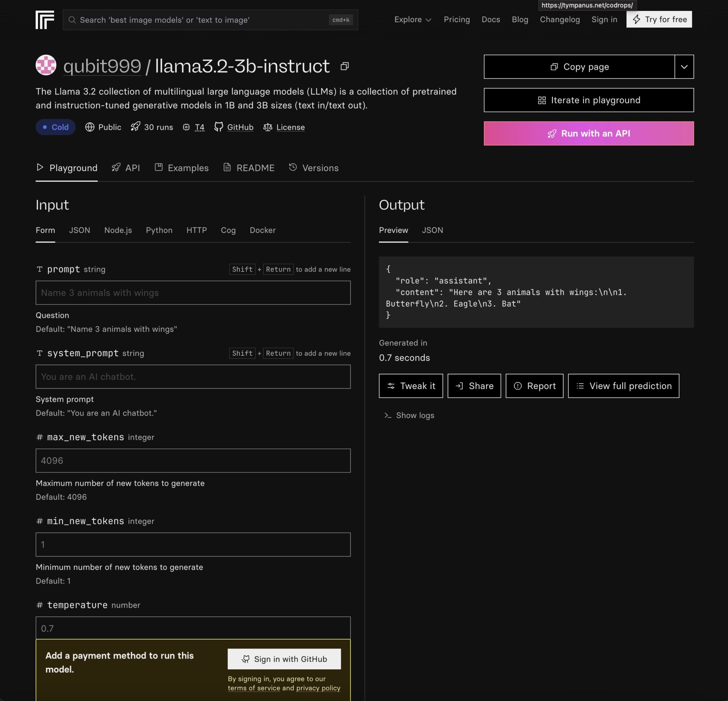Image resolution: width=728 pixels, height=701 pixels.
Task: Open the Explore dropdown menu
Action: click(413, 20)
